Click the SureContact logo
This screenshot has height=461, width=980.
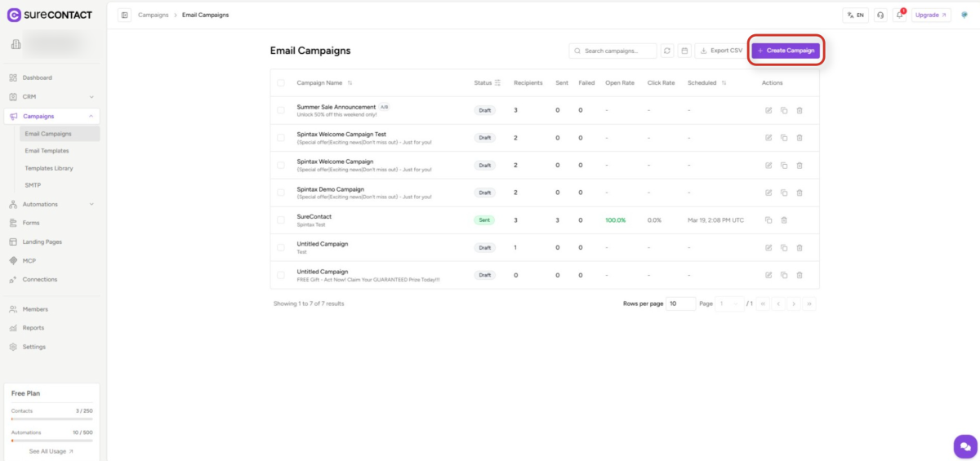[49, 15]
